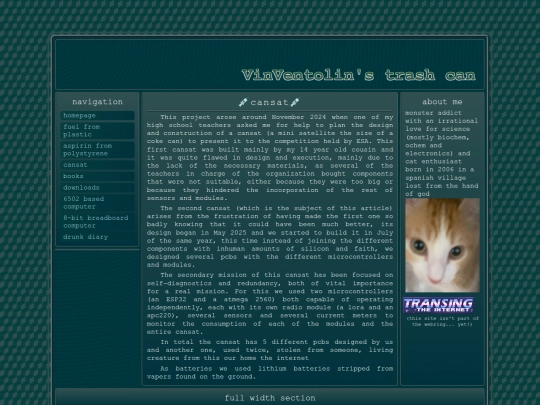
Task: Open 6502 based computer project
Action: [97, 203]
